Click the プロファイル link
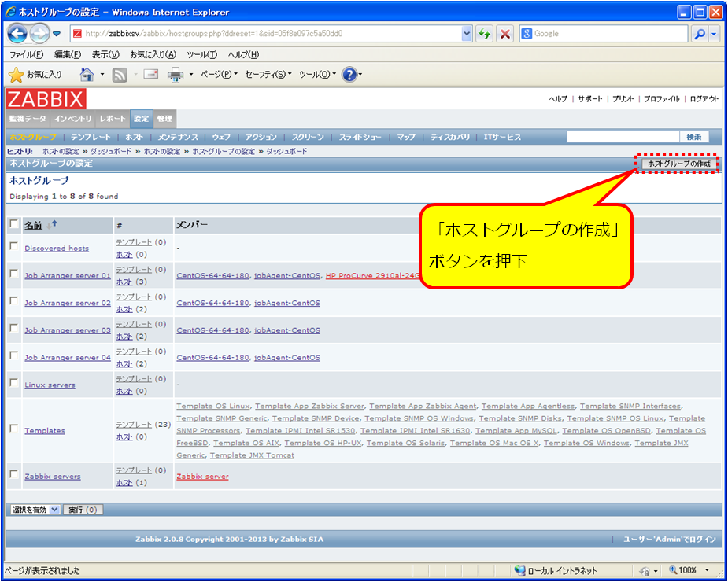728x582 pixels. click(x=661, y=99)
